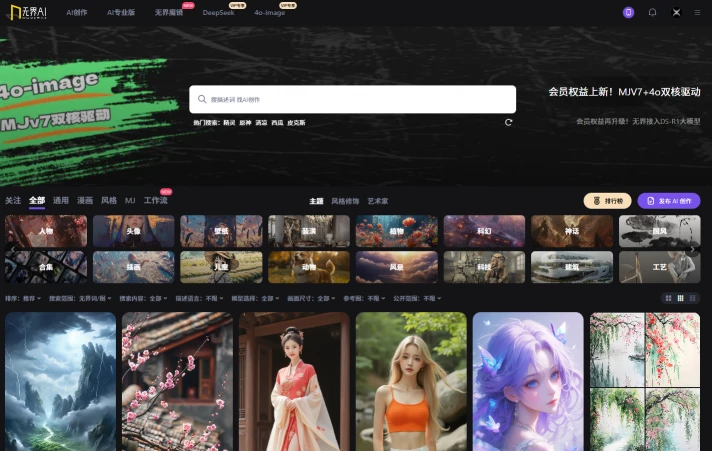Open the 科幻 category tile
The height and width of the screenshot is (451, 712).
click(x=484, y=231)
